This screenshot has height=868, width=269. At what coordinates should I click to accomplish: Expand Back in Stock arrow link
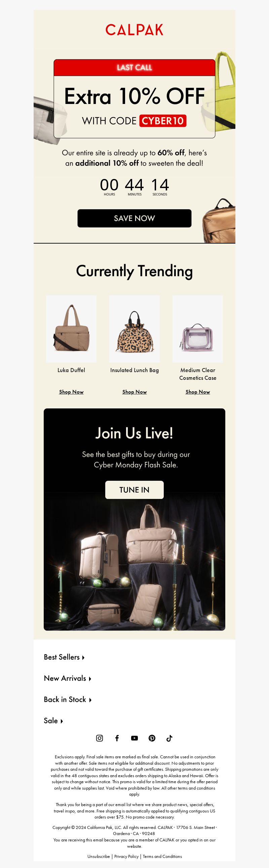tap(68, 699)
